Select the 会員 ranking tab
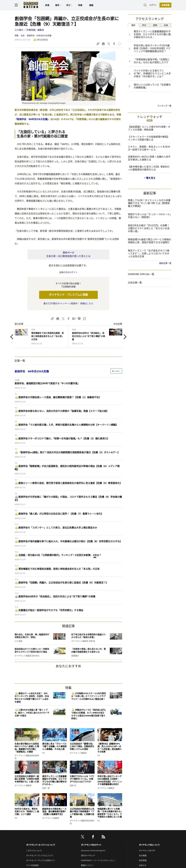The width and height of the screenshot is (186, 868). [x=166, y=25]
